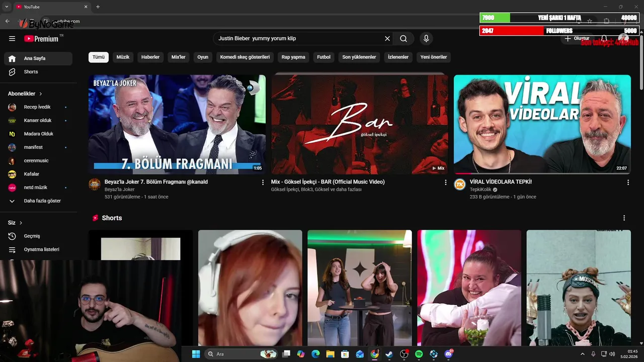644x362 pixels.
Task: Select the İzlenenler filter chip
Action: [398, 57]
